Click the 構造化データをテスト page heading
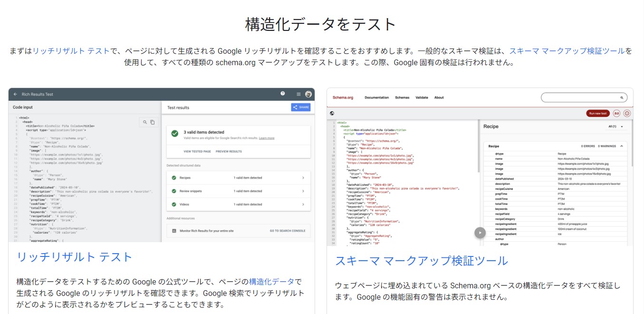This screenshot has height=314, width=644. [321, 24]
